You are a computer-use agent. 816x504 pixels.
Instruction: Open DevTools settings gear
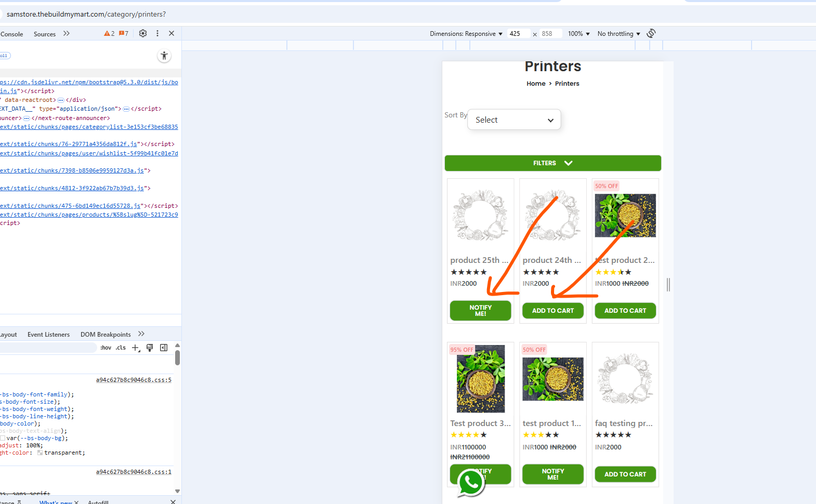[x=143, y=33]
